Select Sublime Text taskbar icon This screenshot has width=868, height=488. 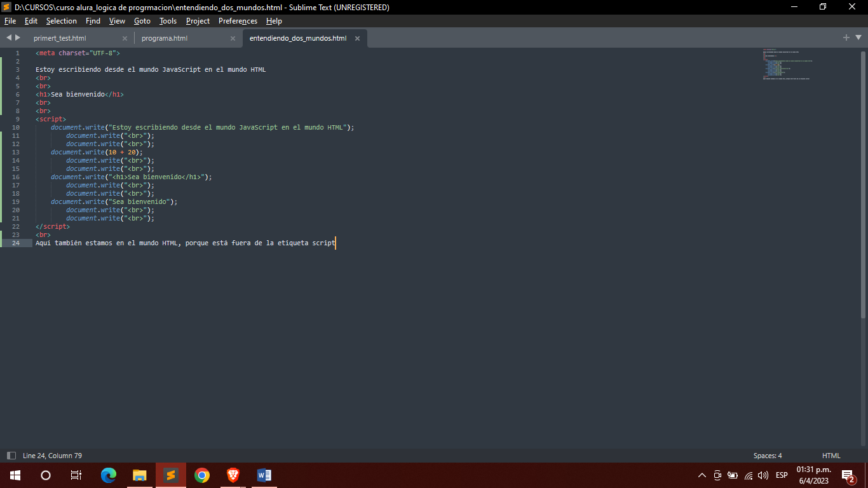170,475
